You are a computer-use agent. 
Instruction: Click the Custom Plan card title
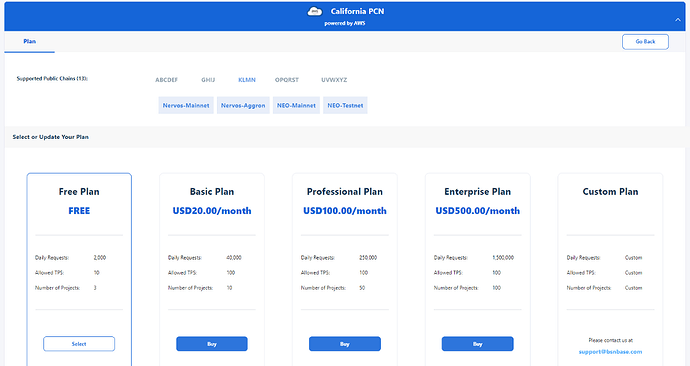610,192
